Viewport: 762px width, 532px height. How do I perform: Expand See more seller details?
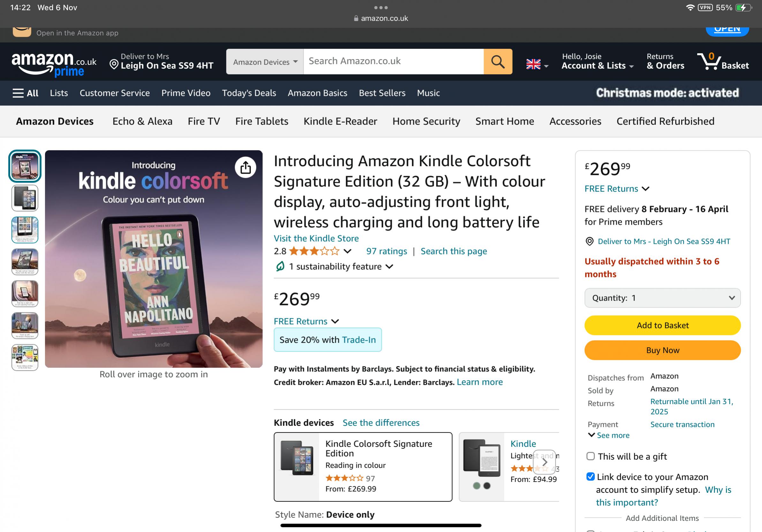(x=609, y=435)
